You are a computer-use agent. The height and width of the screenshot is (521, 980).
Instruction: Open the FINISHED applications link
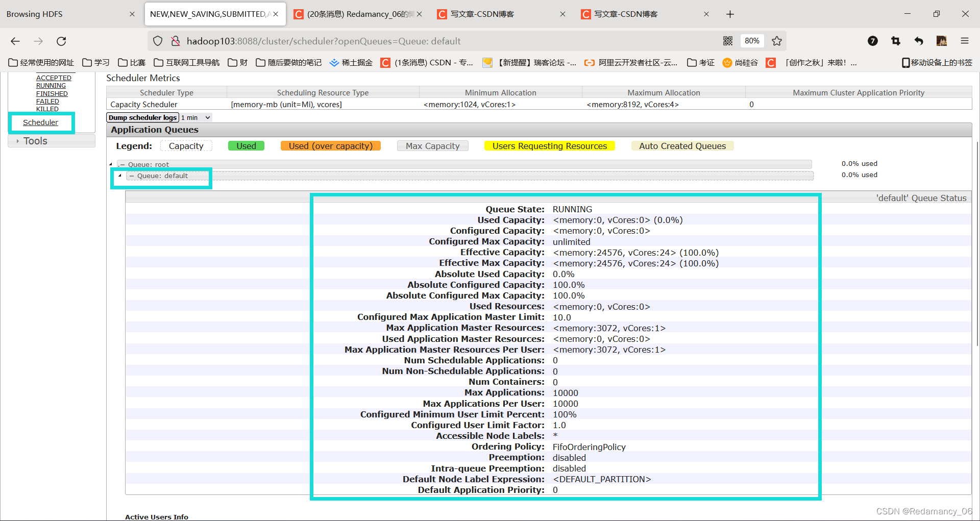click(x=52, y=93)
